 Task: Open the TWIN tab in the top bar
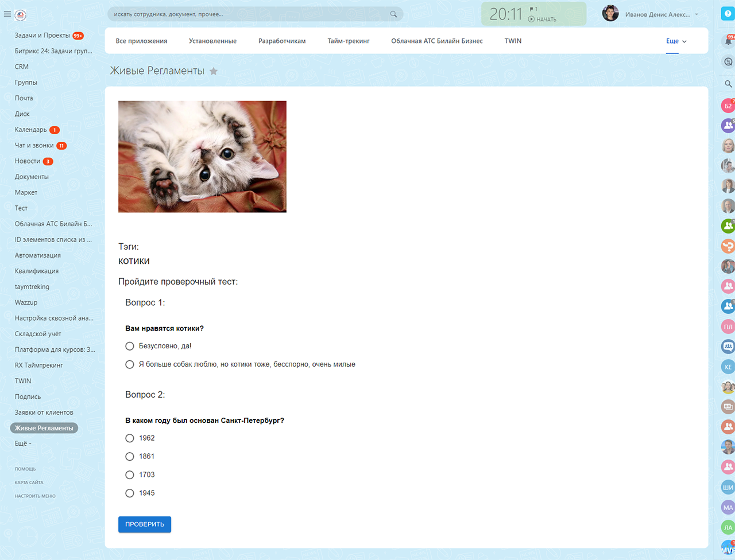(x=513, y=41)
